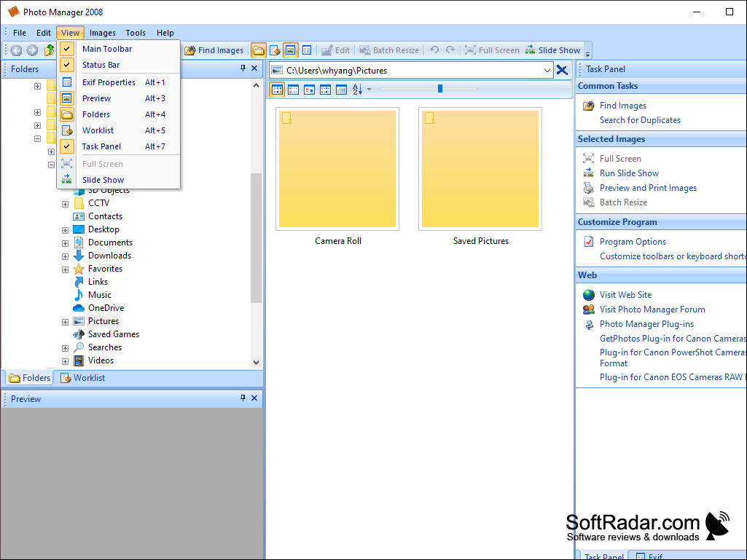
Task: Open the Edit menu
Action: (43, 33)
